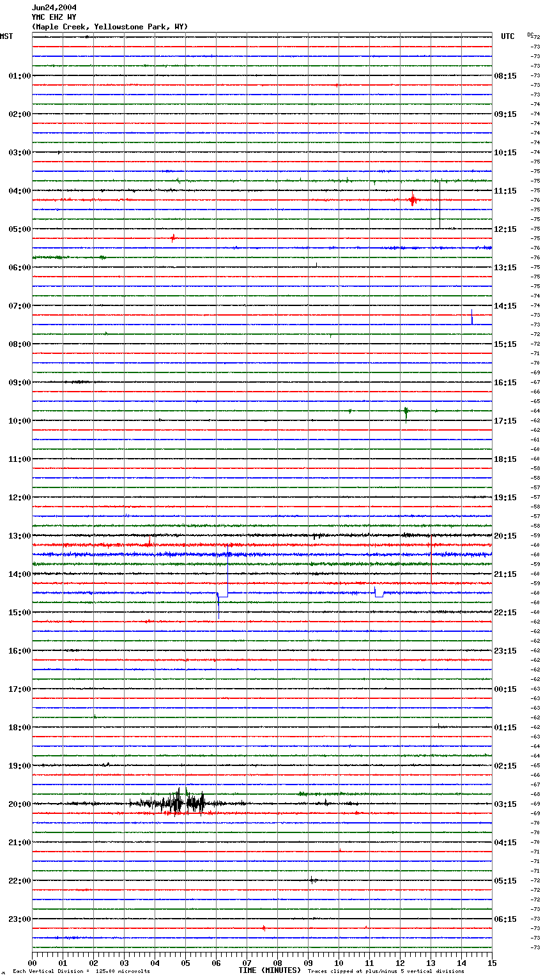Screen dimensions: 543x980
Task: Select the 06:00 MST row label
Action: (x=19, y=268)
